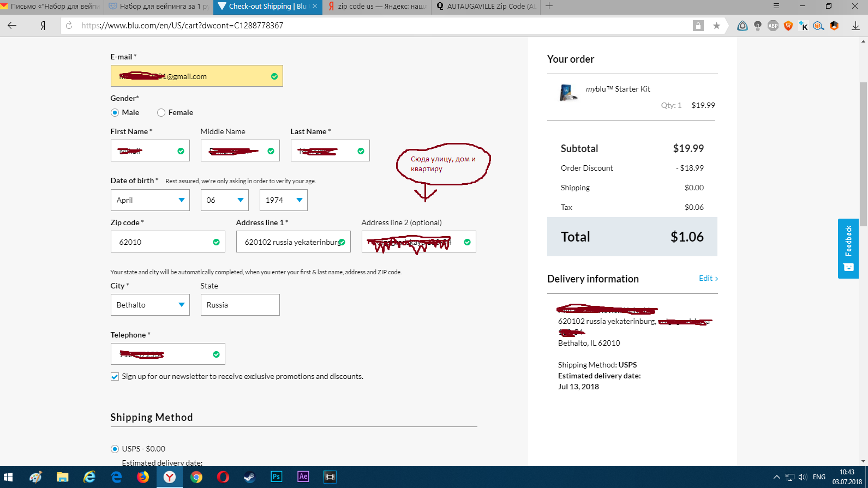Open the orange-black cube extension icon

[x=834, y=26]
